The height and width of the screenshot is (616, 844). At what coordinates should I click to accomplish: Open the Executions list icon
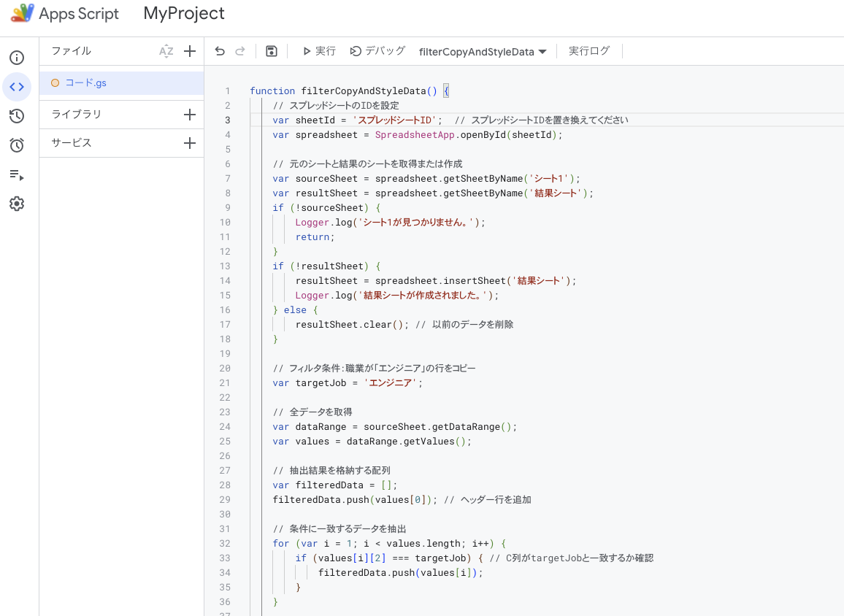17,174
